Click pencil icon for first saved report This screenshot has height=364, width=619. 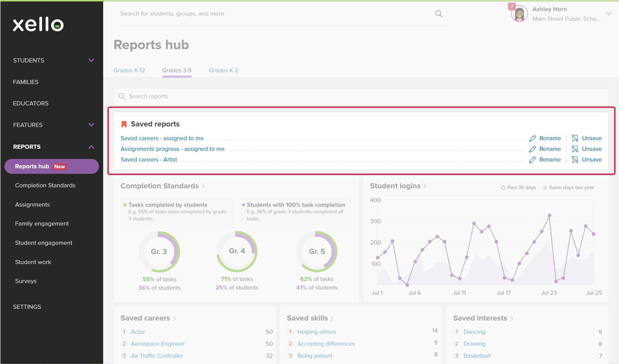532,138
